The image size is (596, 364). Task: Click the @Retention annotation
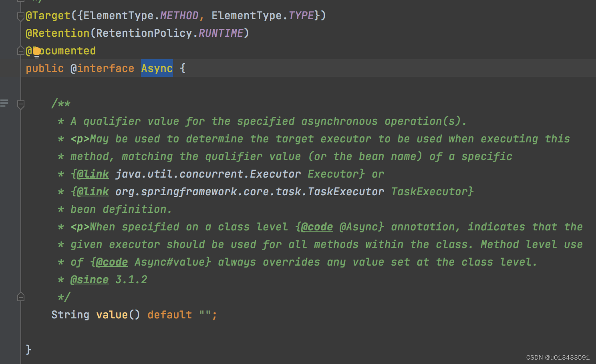[x=58, y=33]
